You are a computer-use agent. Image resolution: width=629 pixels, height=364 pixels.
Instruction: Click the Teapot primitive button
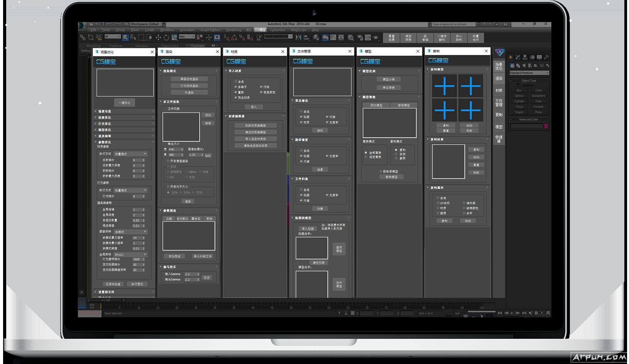pyautogui.click(x=519, y=112)
